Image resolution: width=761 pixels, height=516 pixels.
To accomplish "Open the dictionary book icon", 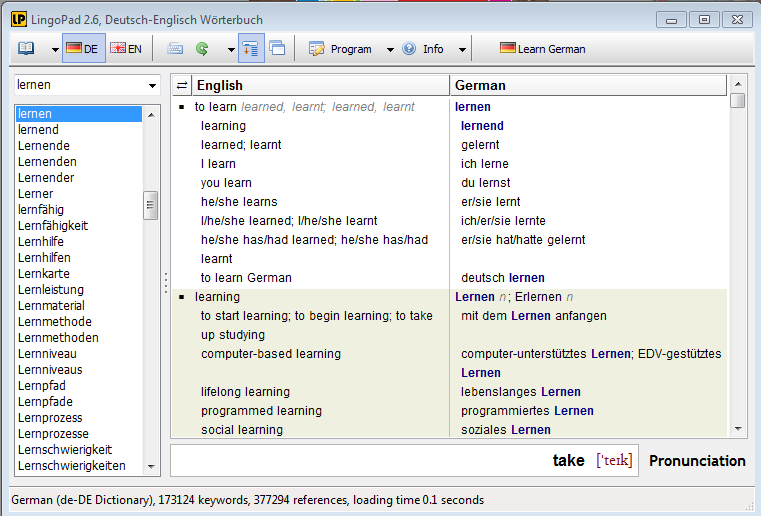I will (x=26, y=49).
